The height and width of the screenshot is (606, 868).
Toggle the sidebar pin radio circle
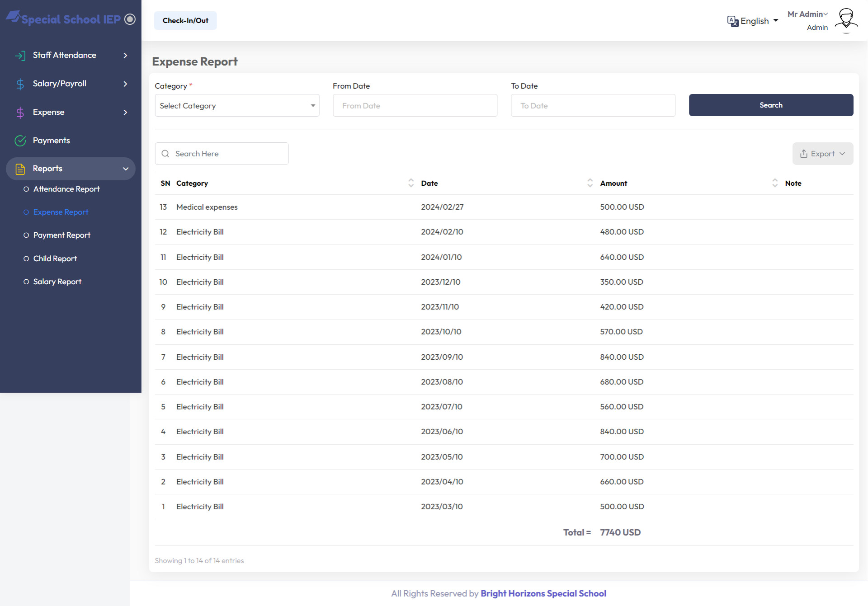coord(130,19)
